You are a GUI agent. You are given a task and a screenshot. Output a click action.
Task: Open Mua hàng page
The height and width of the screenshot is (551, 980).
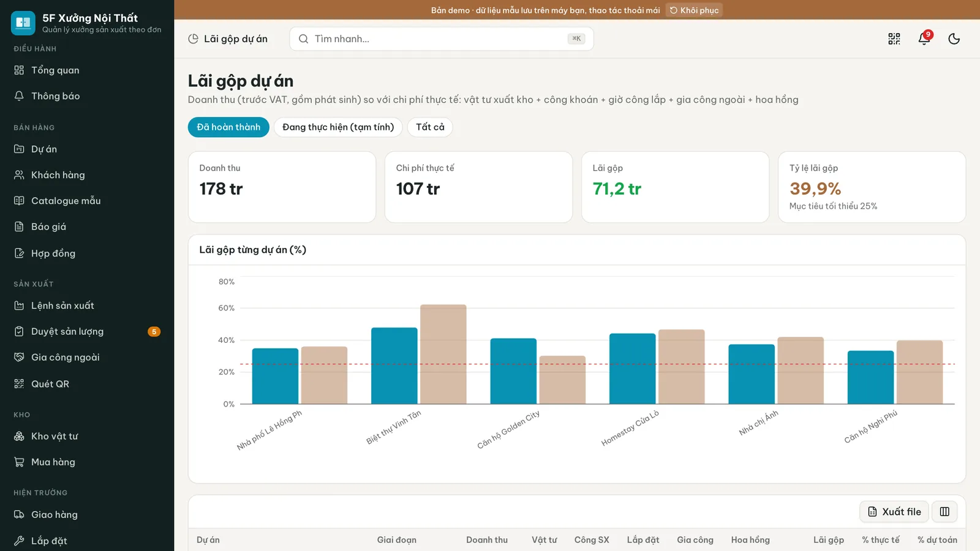point(87,462)
